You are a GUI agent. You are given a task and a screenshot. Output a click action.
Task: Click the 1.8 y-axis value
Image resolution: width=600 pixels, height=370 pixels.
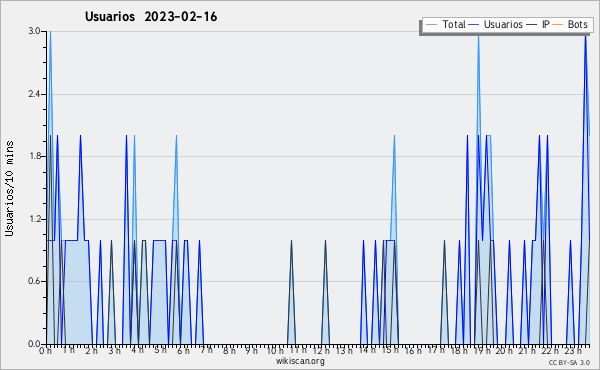34,156
